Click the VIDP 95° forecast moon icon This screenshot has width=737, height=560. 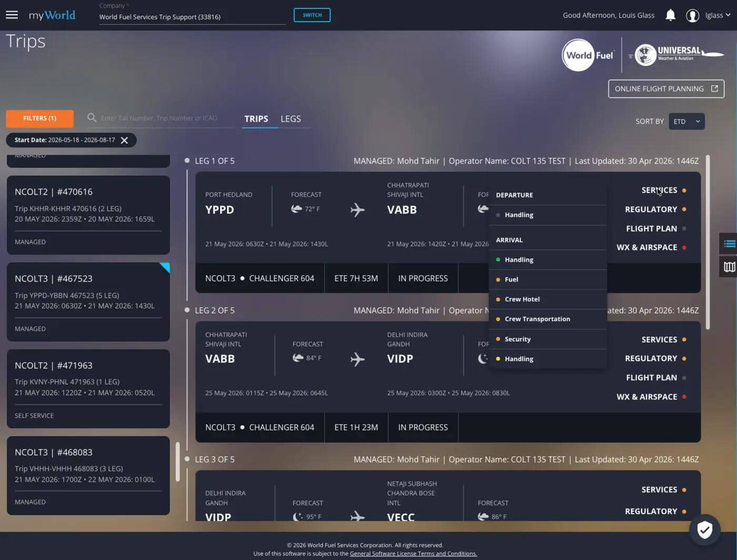pos(298,516)
